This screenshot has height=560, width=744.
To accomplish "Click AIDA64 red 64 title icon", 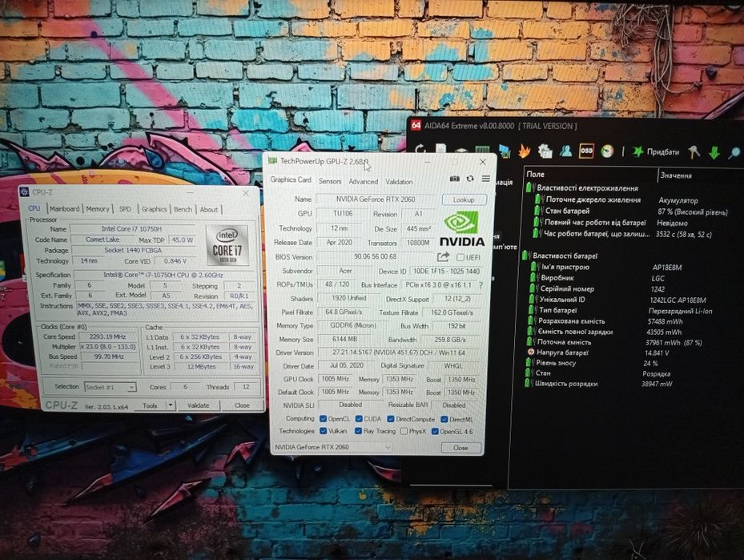I will [416, 125].
